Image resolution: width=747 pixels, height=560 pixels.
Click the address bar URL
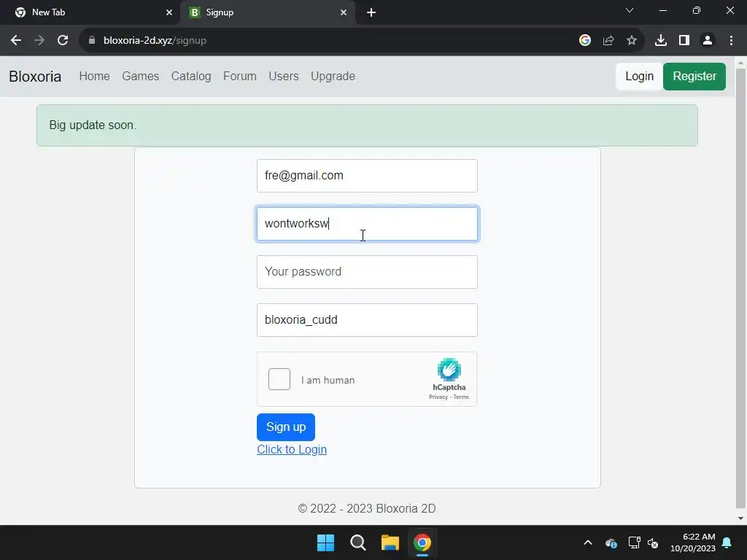[x=155, y=41]
